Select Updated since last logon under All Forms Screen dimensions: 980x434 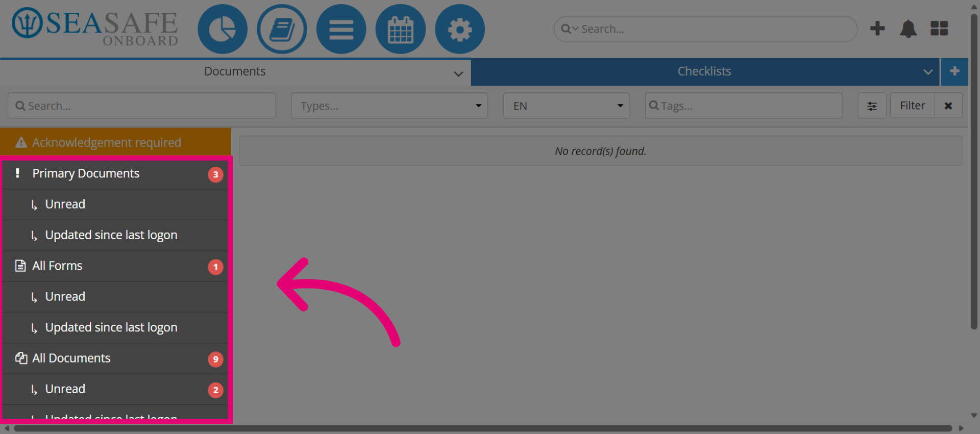[115, 327]
